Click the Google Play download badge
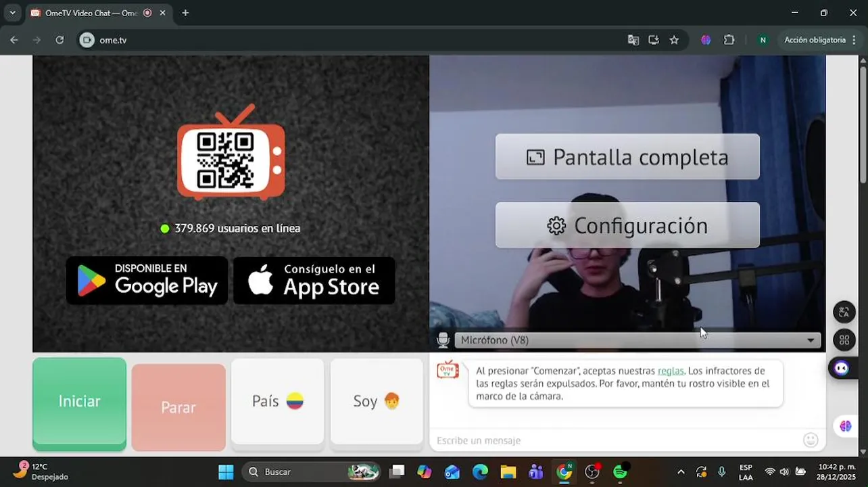This screenshot has height=487, width=868. coord(147,280)
